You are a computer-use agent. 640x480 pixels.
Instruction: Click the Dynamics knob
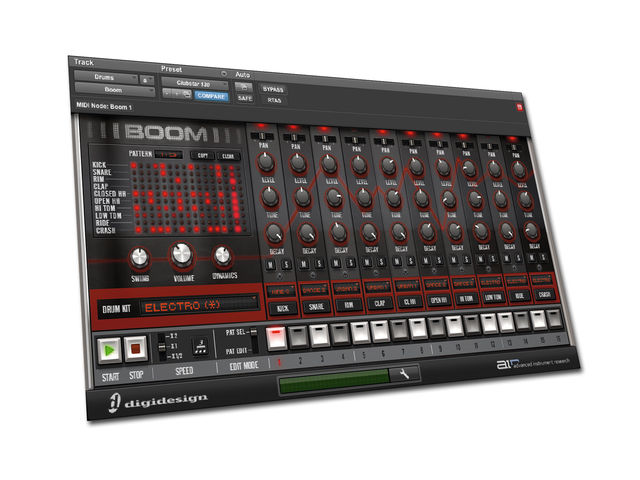222,256
